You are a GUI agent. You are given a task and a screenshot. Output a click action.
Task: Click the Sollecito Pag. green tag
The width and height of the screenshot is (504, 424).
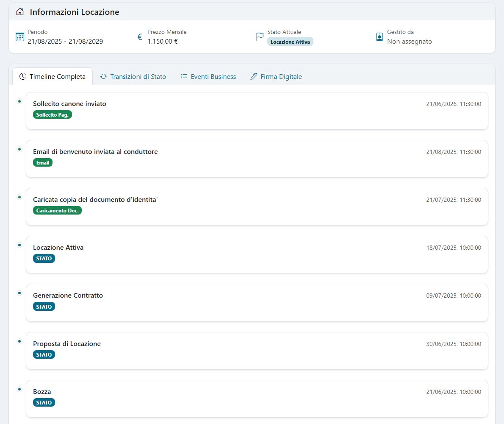[53, 115]
